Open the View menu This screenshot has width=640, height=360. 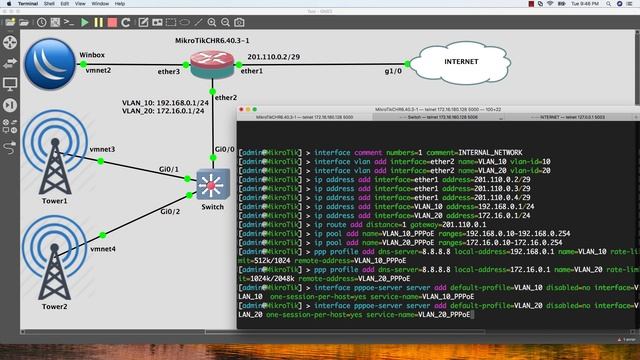[x=80, y=4]
